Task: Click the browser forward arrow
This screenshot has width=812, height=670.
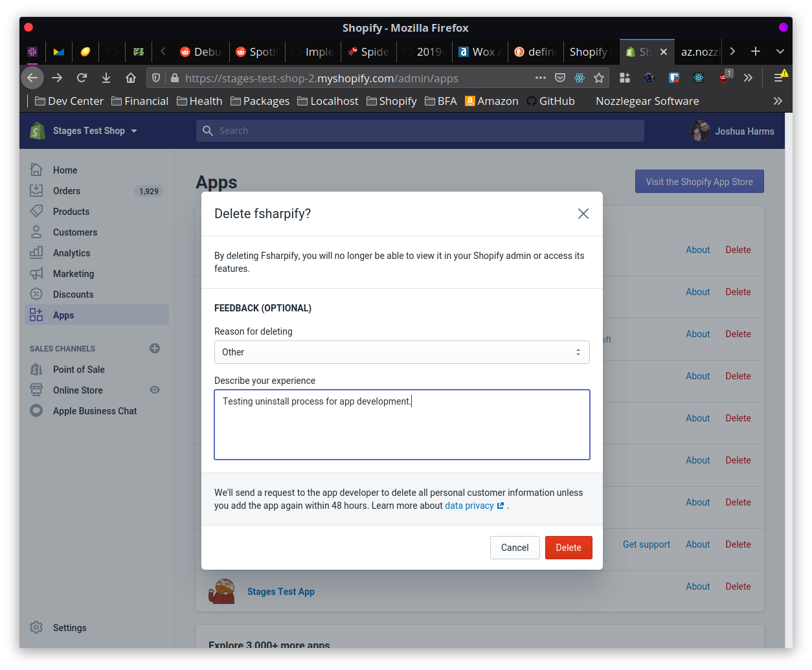Action: [x=57, y=78]
